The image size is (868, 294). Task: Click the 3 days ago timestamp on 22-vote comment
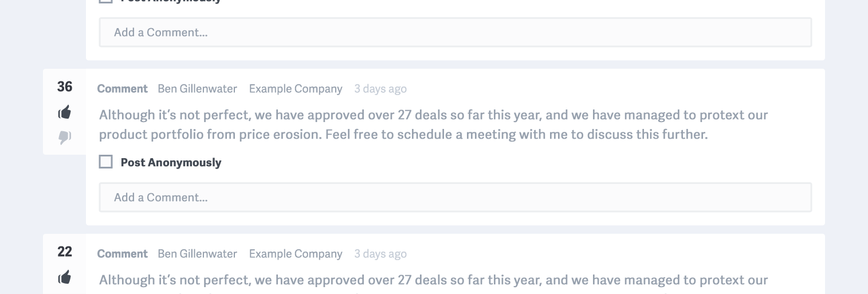(x=380, y=254)
